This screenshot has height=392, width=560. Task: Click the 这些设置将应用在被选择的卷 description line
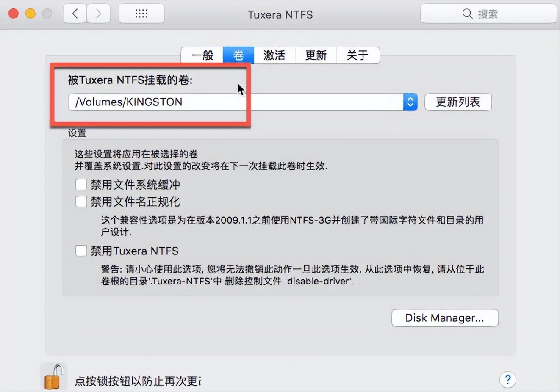[x=136, y=154]
